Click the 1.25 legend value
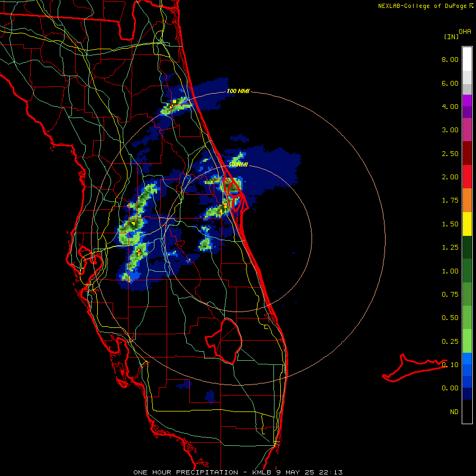This screenshot has width=476, height=476. point(450,248)
